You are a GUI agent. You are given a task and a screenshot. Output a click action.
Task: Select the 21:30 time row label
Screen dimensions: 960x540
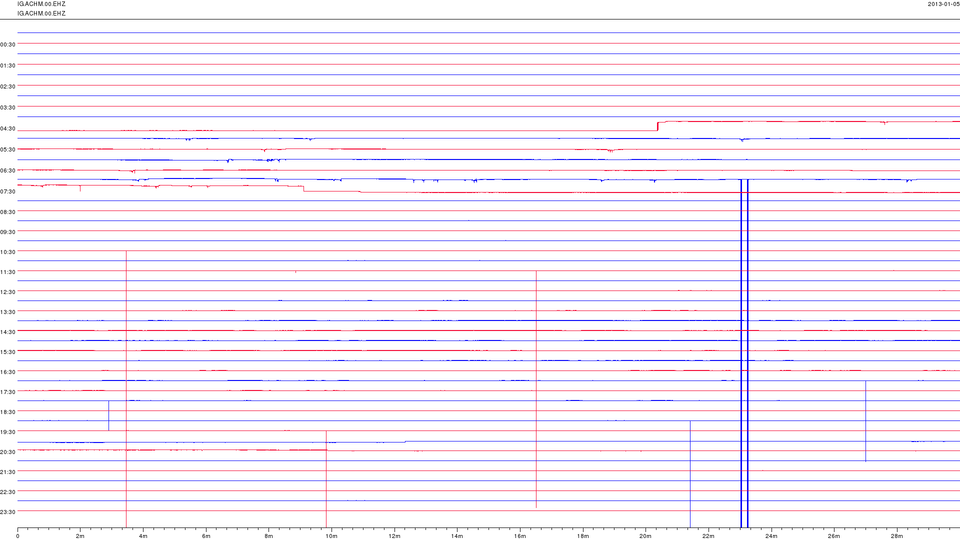point(8,472)
